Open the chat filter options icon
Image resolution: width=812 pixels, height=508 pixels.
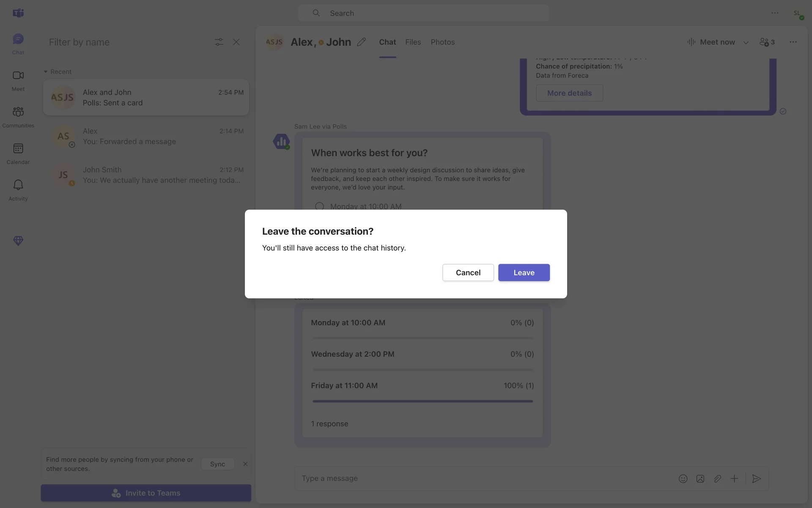219,42
